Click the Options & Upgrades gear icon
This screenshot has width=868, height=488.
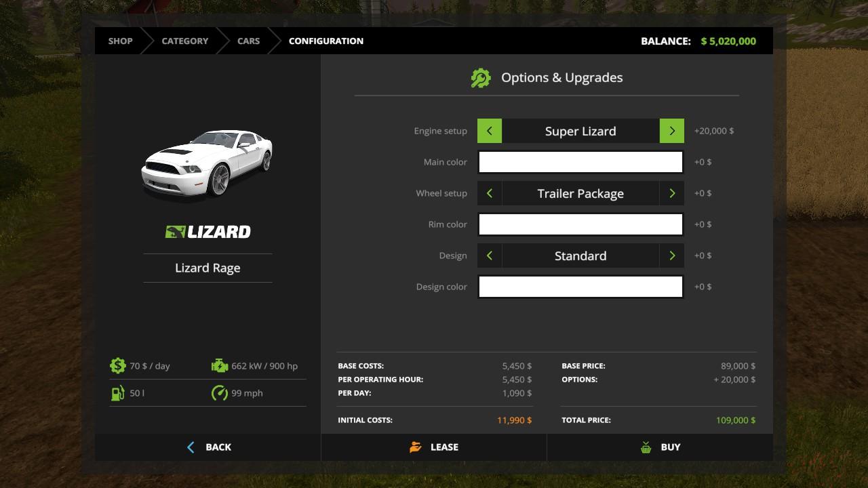480,78
